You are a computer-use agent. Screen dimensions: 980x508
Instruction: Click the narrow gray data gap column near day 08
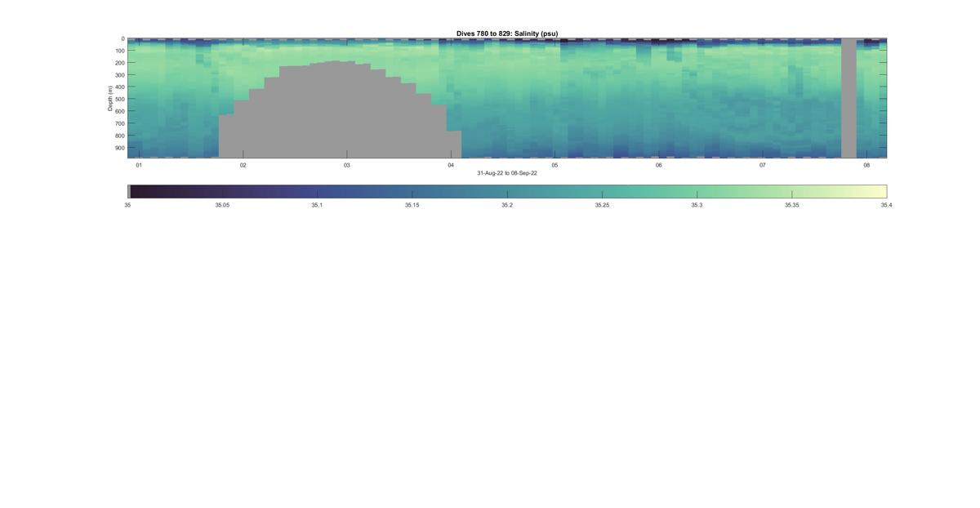pyautogui.click(x=849, y=98)
